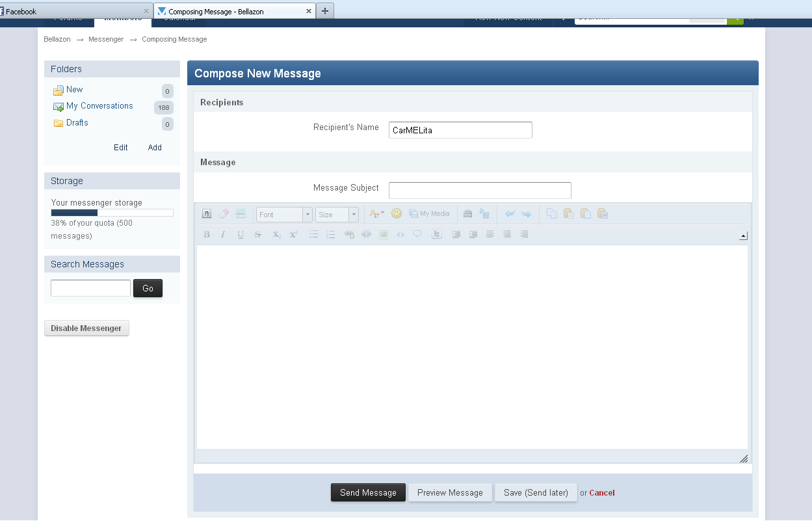
Task: Click the eraser remove-format icon
Action: [x=224, y=213]
